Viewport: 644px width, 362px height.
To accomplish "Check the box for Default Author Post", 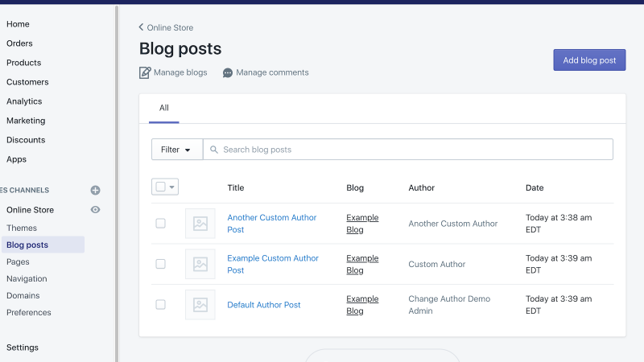I will point(160,305).
